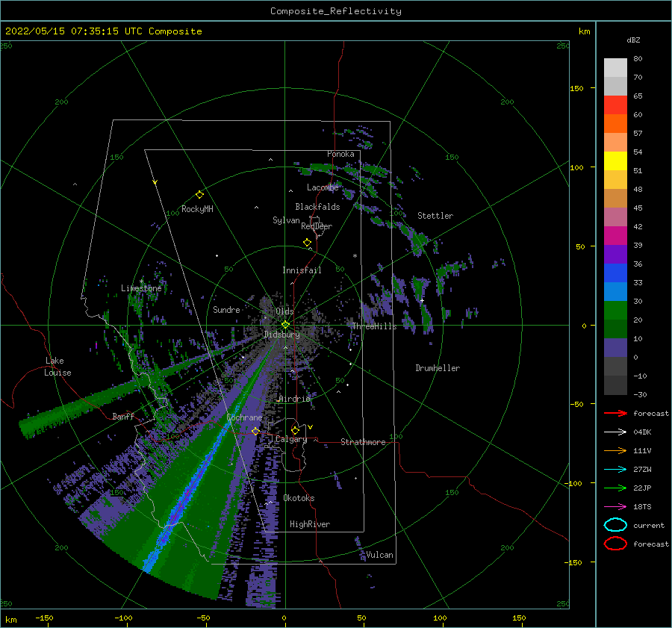The image size is (672, 628).
Task: Click the yellow diamond marker beside Cochrane
Action: [255, 431]
